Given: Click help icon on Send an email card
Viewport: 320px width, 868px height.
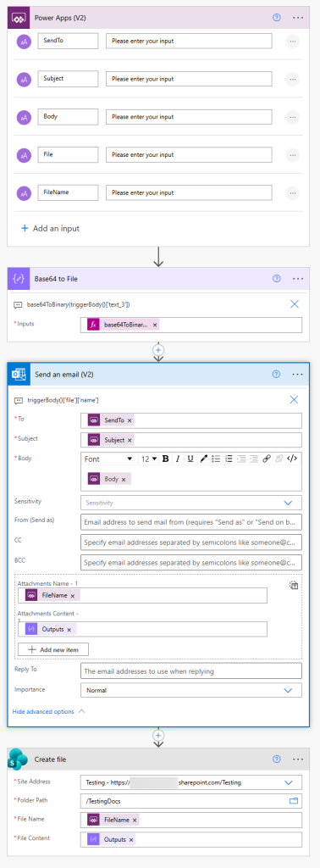Looking at the screenshot, I should (277, 374).
